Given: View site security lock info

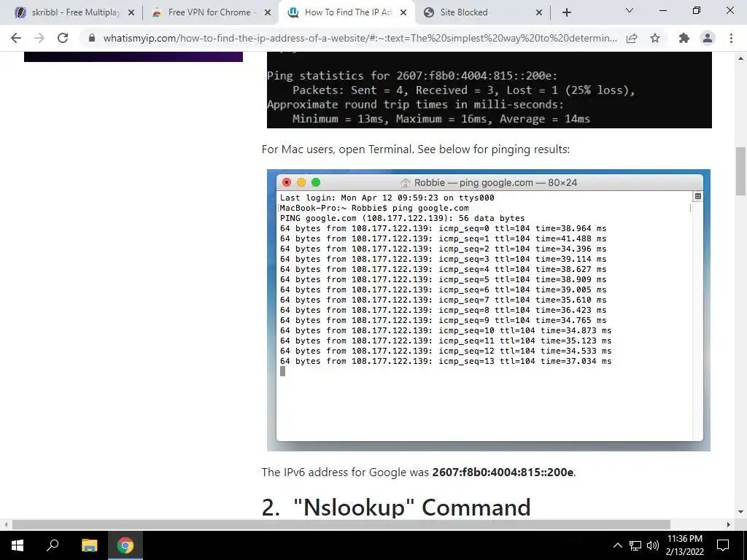Looking at the screenshot, I should pyautogui.click(x=93, y=38).
